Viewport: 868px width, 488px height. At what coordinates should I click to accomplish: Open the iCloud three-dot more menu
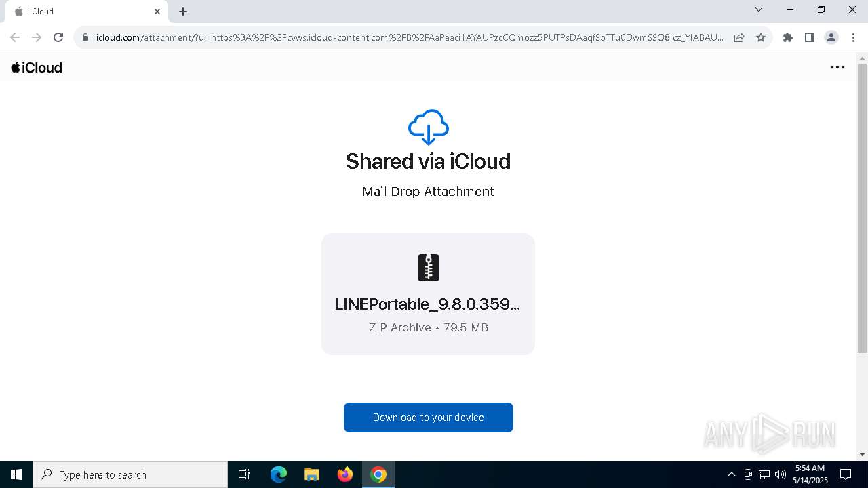click(837, 67)
